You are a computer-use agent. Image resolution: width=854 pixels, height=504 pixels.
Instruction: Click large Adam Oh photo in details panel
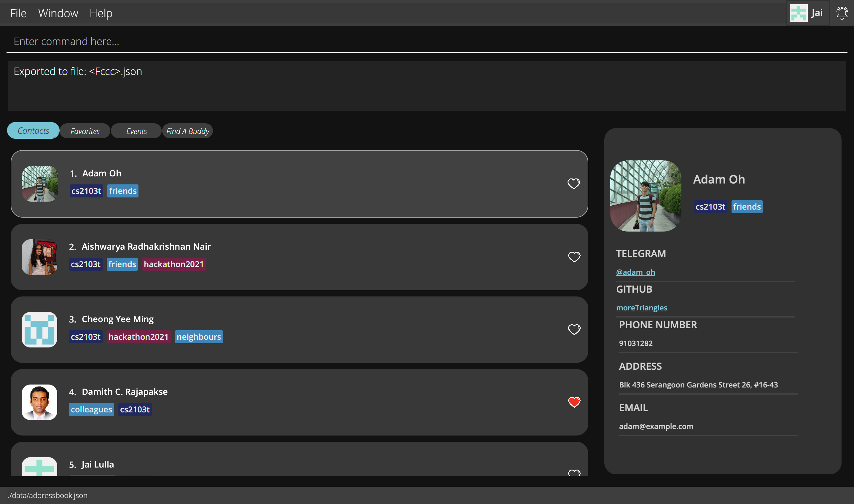[x=646, y=196]
